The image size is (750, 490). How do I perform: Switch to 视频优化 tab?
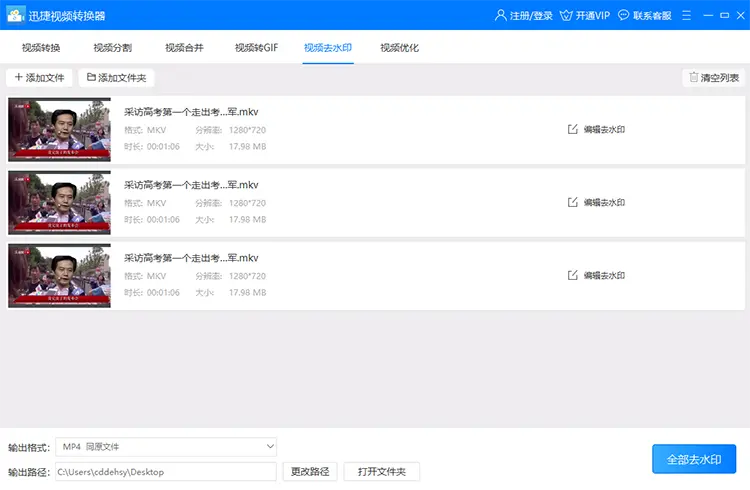(x=400, y=47)
